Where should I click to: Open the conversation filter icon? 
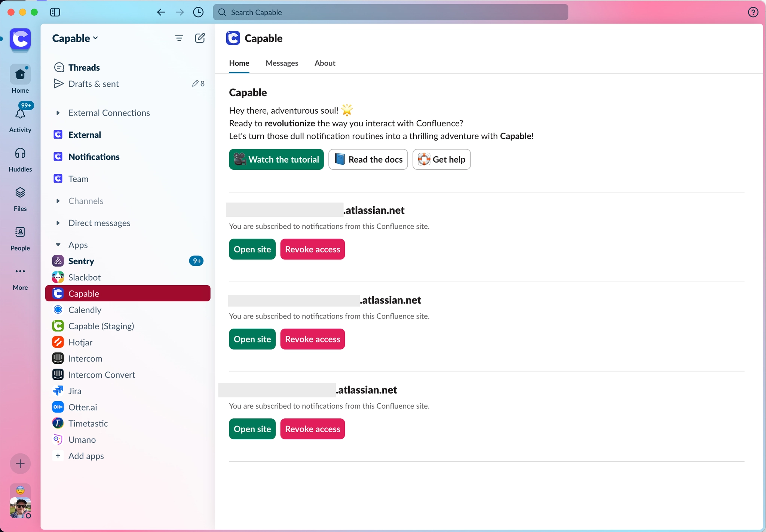(179, 38)
